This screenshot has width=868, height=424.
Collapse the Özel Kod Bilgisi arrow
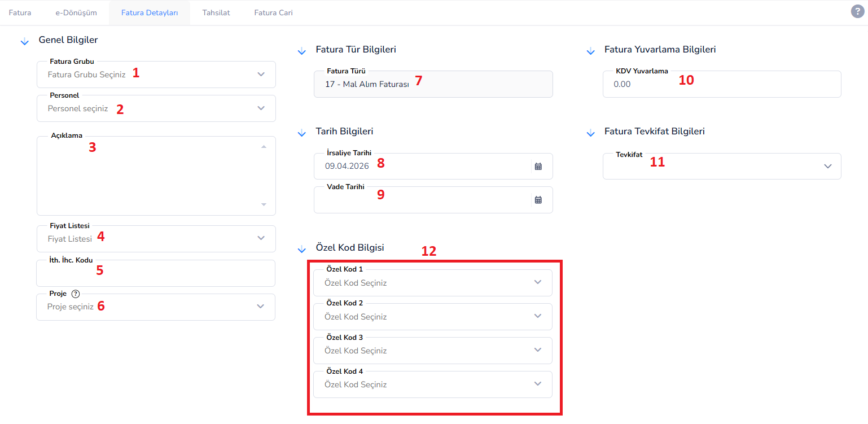[301, 249]
